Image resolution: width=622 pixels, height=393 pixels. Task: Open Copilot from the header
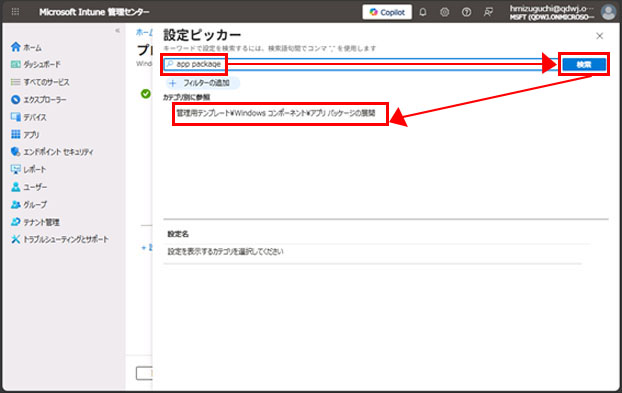387,12
